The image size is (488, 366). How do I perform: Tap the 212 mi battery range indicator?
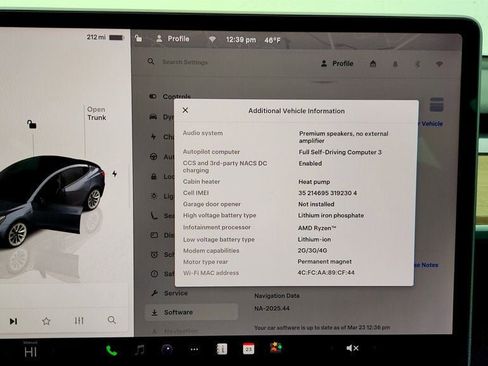coord(105,37)
